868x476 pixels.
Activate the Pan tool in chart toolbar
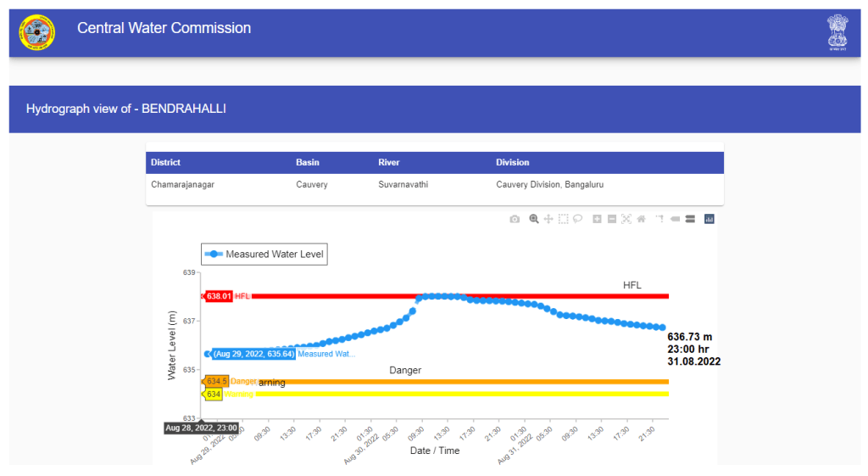coord(548,219)
